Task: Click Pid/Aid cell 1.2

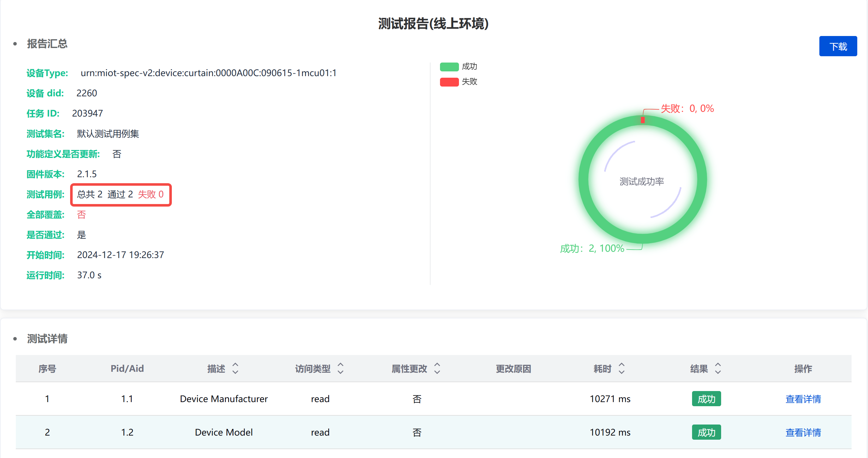Action: [127, 432]
